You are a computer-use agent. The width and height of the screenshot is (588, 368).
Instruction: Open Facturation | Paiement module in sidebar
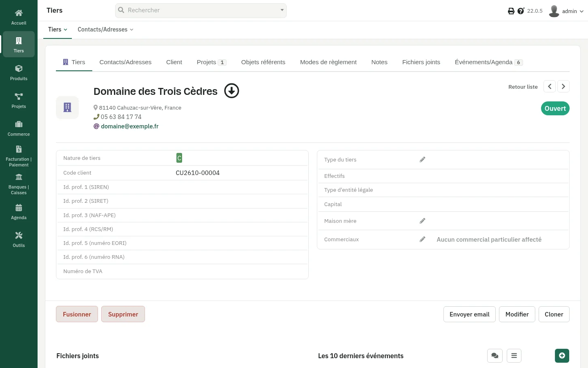(19, 156)
